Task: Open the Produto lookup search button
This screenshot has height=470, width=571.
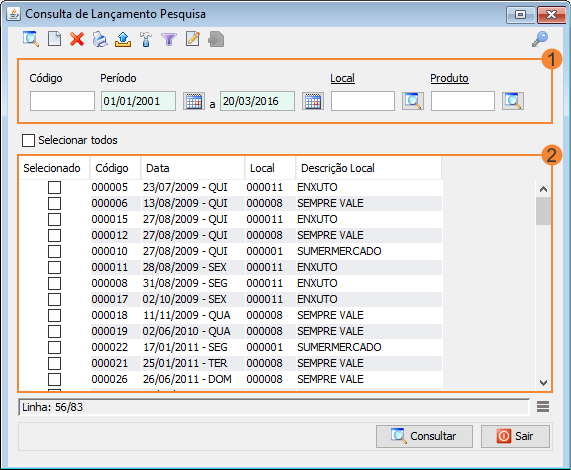Action: 513,101
